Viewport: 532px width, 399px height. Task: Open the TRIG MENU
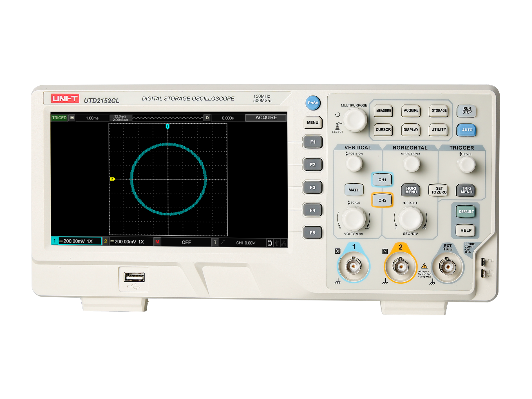pos(466,190)
